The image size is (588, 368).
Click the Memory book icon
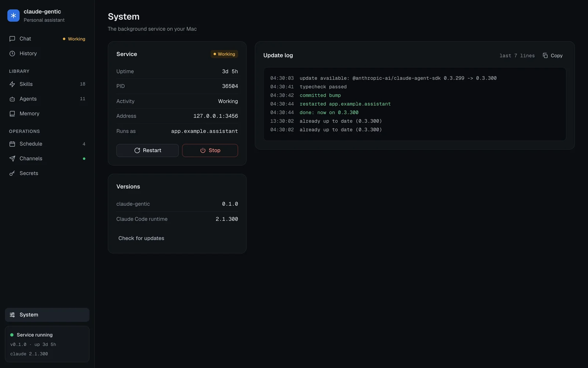(12, 114)
